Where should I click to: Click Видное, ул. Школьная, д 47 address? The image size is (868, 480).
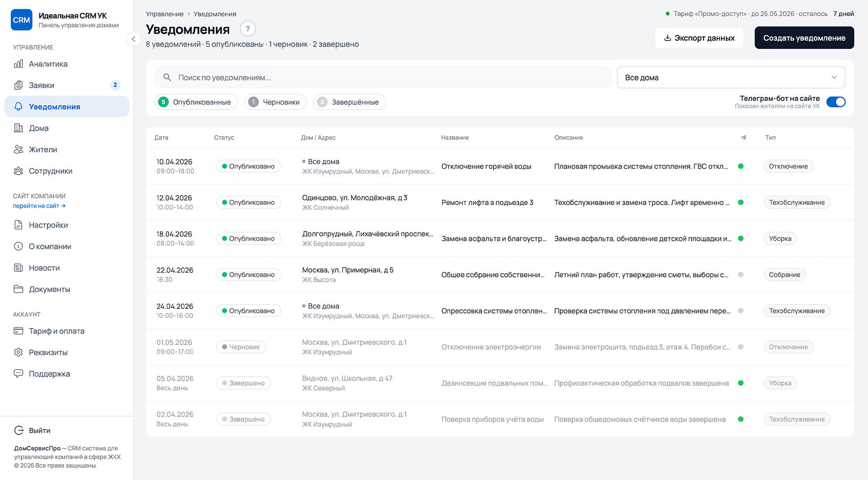[x=347, y=379]
